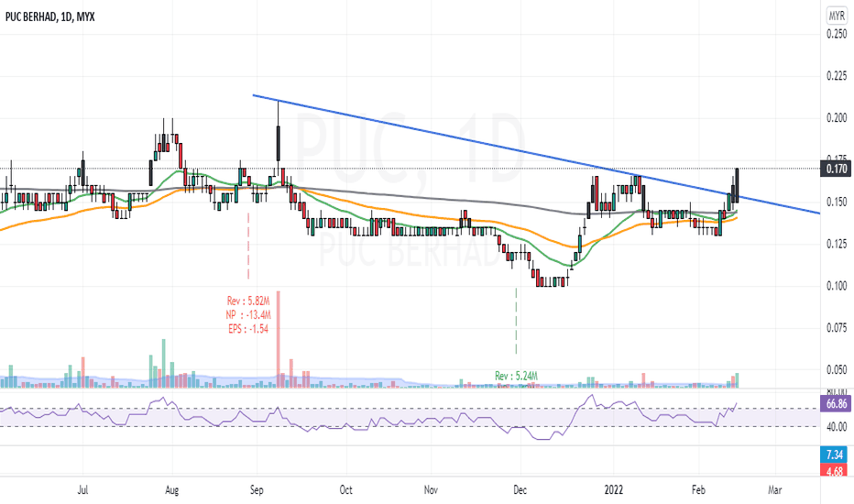Click the red Rev : 5.82M annotation

(x=248, y=301)
